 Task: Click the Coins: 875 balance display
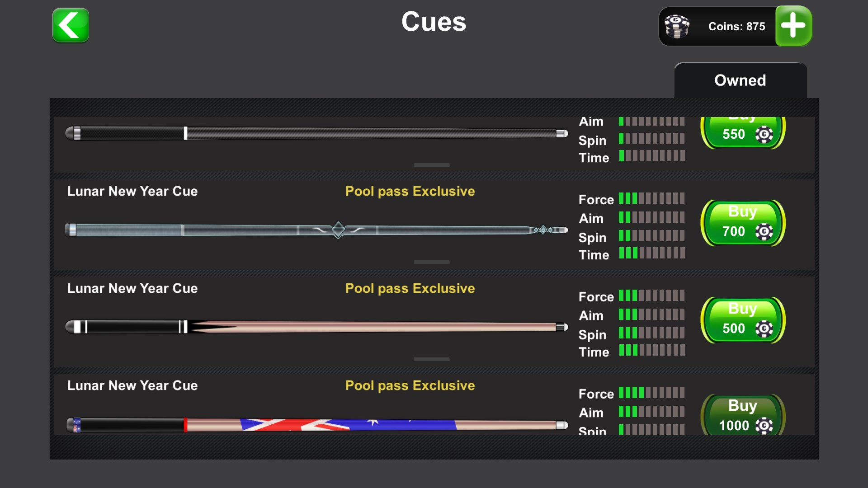click(736, 27)
